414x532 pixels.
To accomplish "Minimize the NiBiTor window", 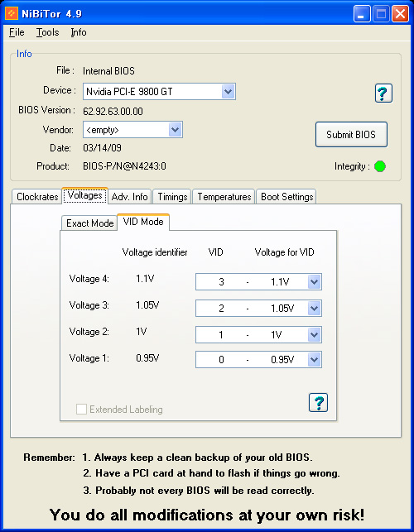I will click(x=361, y=14).
